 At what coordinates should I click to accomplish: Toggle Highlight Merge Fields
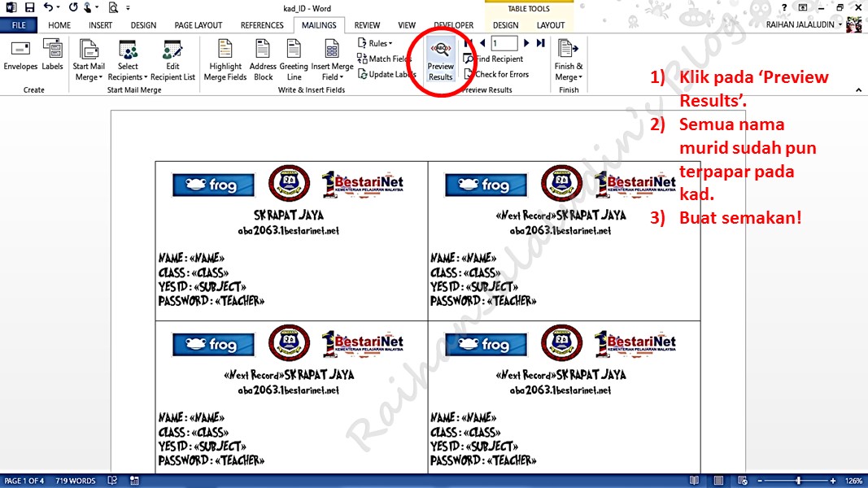[225, 59]
